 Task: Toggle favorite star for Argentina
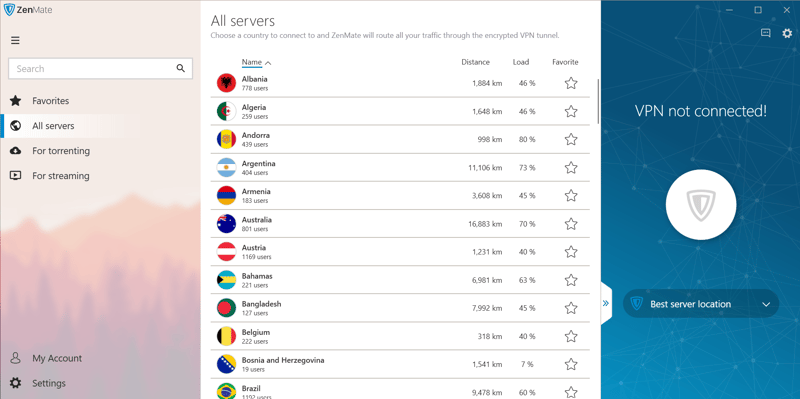571,167
